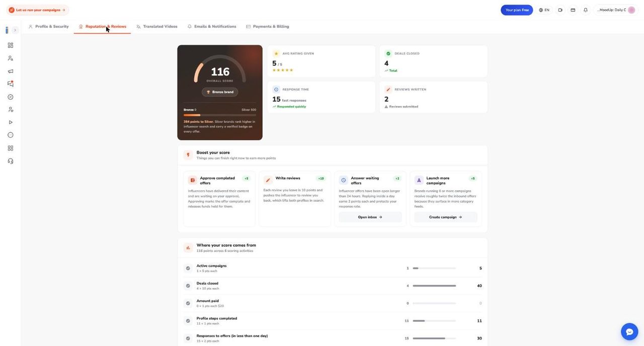The height and width of the screenshot is (346, 644).
Task: Open the blue live chat bubble
Action: click(629, 331)
